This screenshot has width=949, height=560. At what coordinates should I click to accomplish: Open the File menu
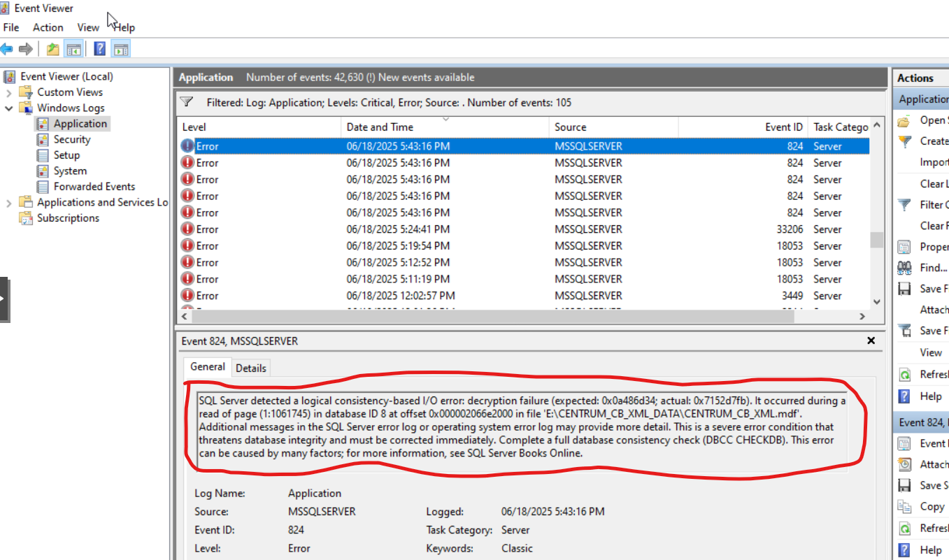(x=11, y=27)
